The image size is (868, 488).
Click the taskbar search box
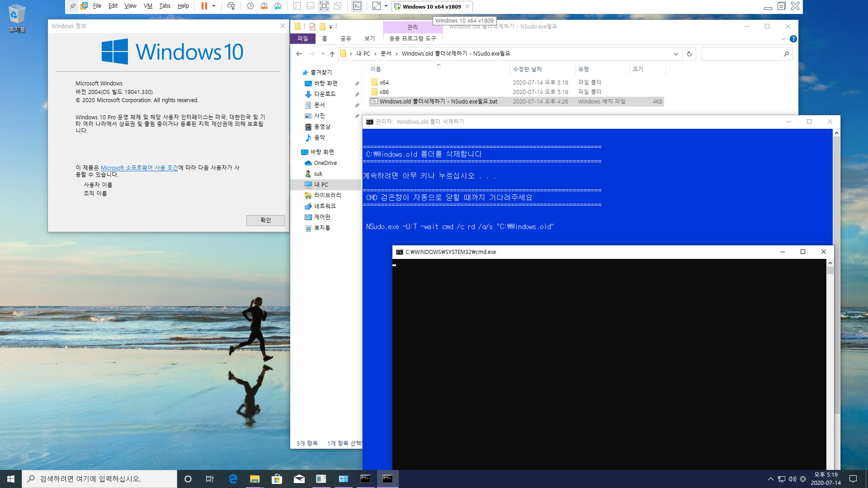tap(99, 479)
